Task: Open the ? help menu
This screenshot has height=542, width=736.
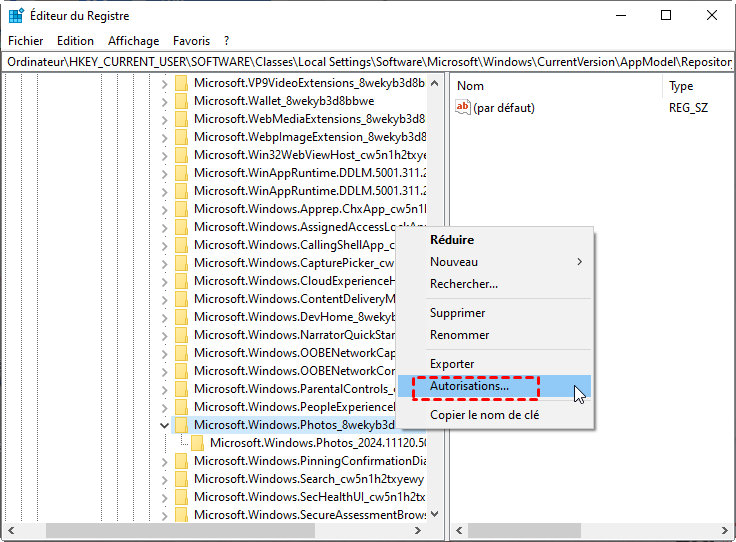Action: 227,41
